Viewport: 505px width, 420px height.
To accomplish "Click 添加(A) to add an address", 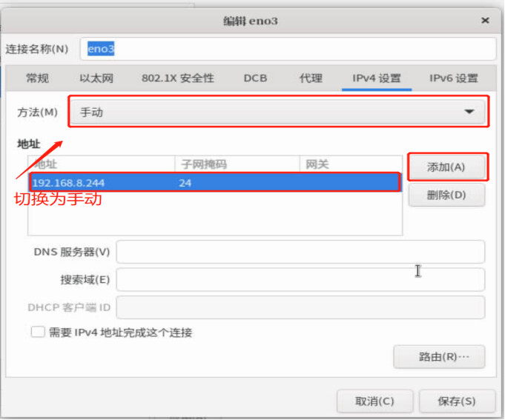I will coord(446,167).
